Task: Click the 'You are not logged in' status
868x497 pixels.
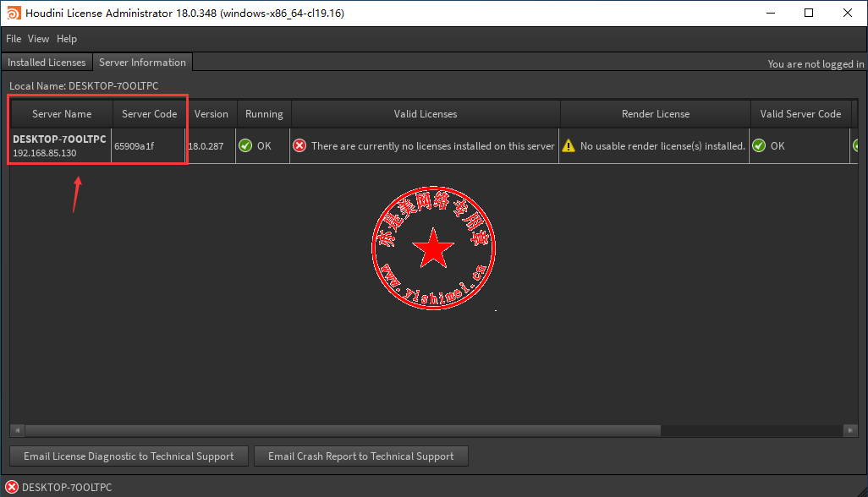Action: pyautogui.click(x=816, y=64)
